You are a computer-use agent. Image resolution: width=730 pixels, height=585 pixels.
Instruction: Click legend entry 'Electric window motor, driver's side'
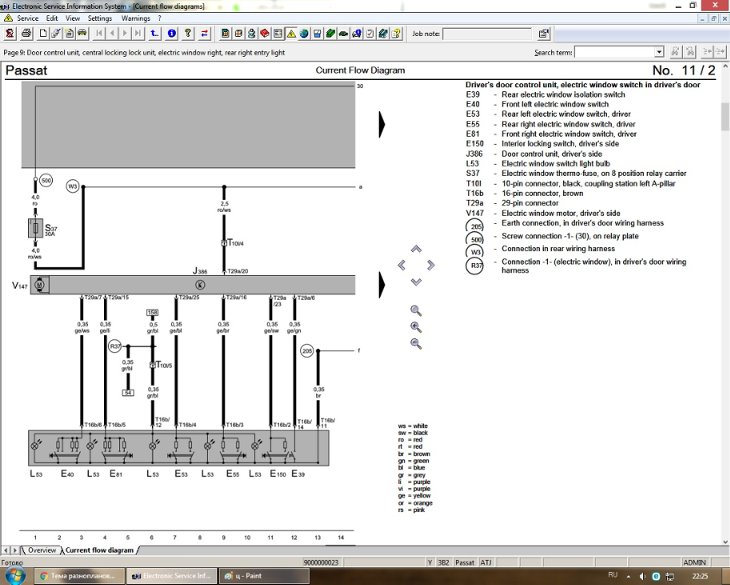point(561,213)
